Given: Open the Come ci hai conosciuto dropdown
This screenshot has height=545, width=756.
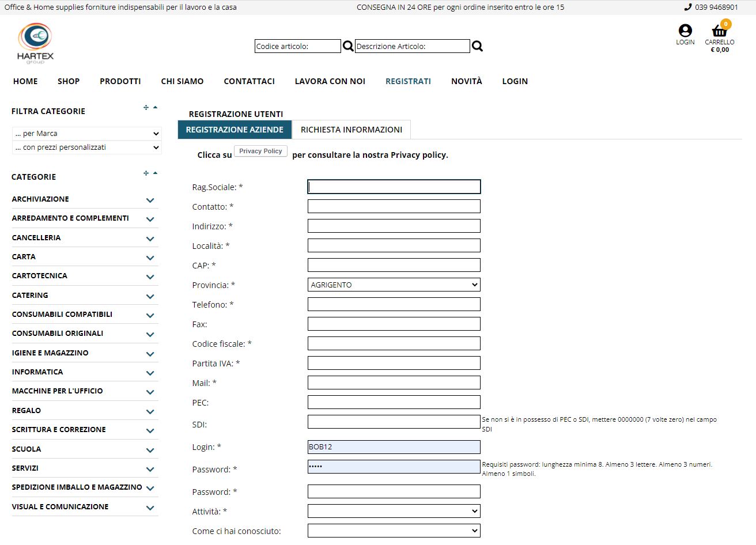Looking at the screenshot, I should pos(394,531).
